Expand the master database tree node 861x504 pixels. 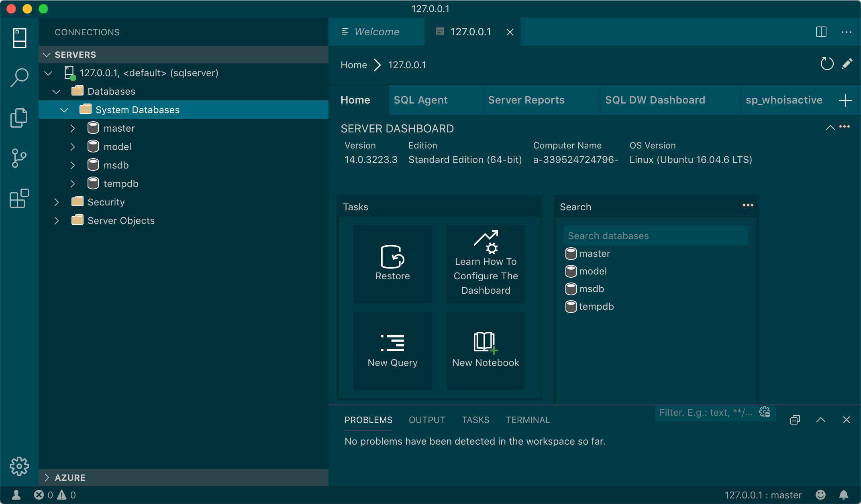point(73,128)
